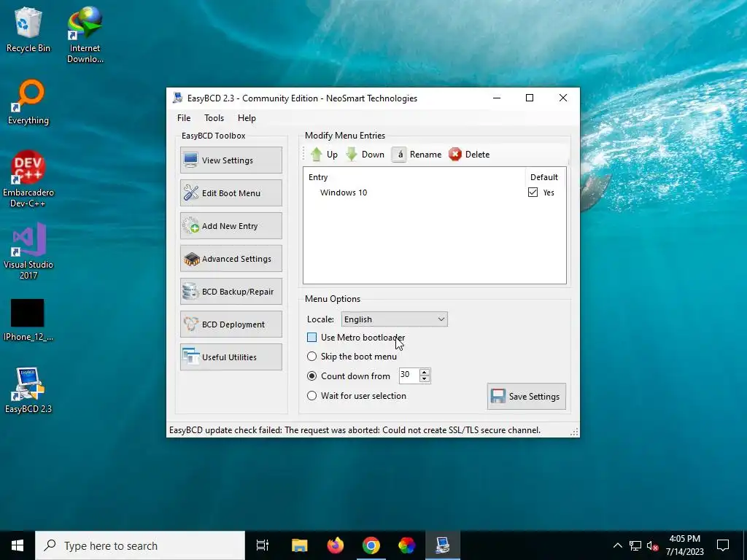Open the BCD Deployment section
The image size is (747, 560).
[x=231, y=324]
